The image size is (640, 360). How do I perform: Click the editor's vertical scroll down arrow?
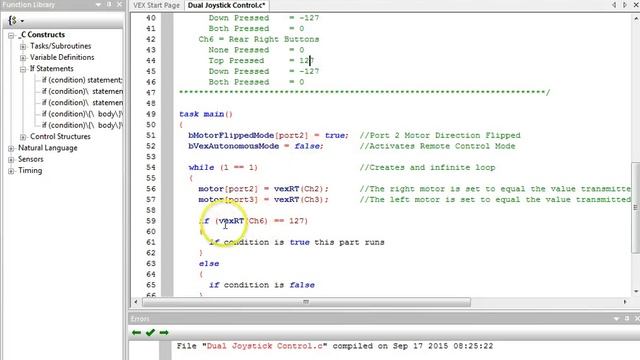click(636, 291)
